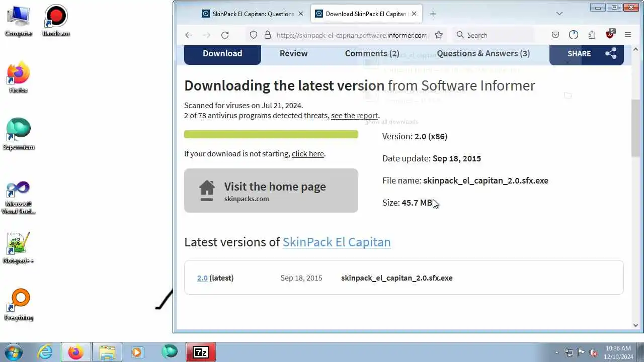Screen dimensions: 644x362
Task: Open a new browser tab
Action: (433, 14)
